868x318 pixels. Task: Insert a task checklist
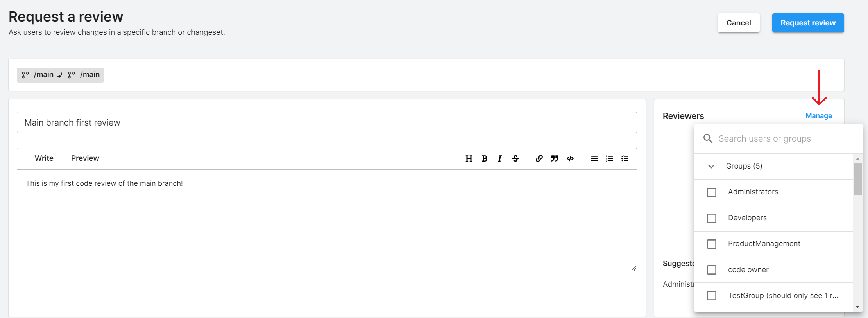click(625, 158)
